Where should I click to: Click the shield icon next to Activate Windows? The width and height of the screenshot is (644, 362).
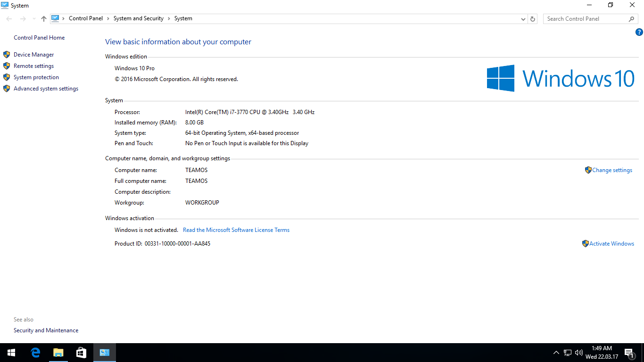586,244
